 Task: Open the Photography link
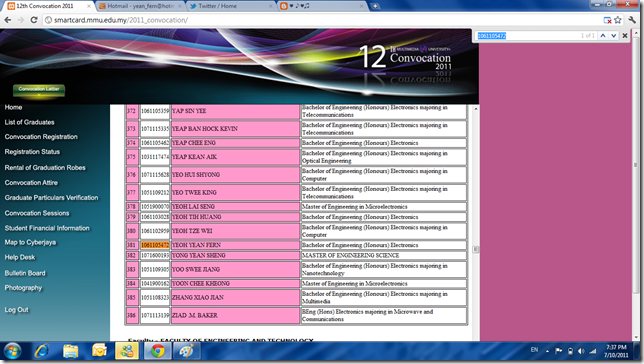[23, 288]
